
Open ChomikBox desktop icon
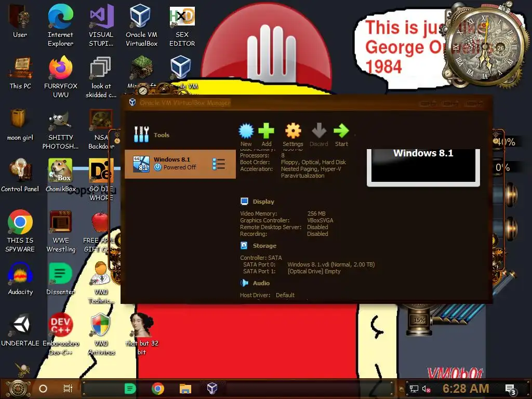pos(60,176)
